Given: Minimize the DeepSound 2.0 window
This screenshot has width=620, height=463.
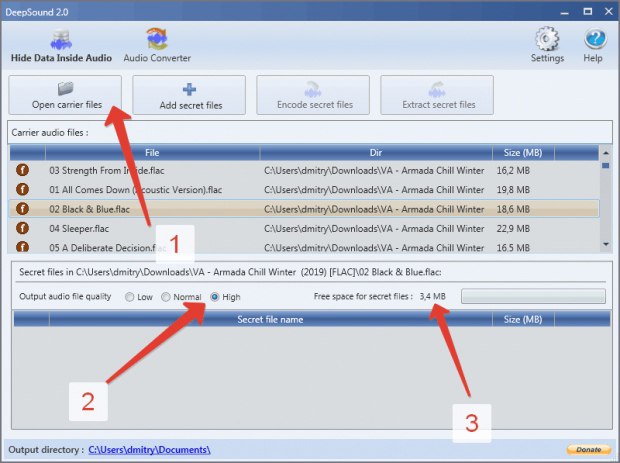Looking at the screenshot, I should click(565, 12).
